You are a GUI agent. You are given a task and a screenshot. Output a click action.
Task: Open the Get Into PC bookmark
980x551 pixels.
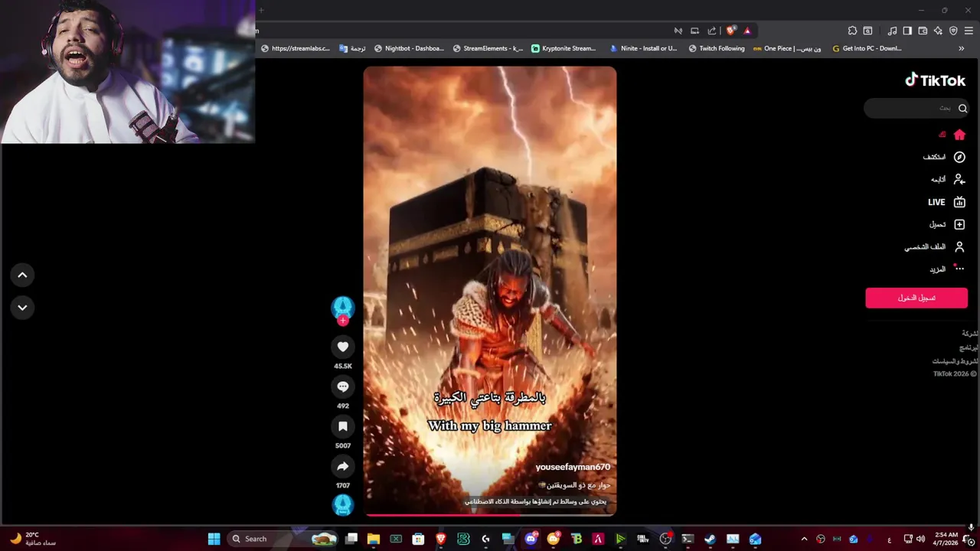point(867,48)
